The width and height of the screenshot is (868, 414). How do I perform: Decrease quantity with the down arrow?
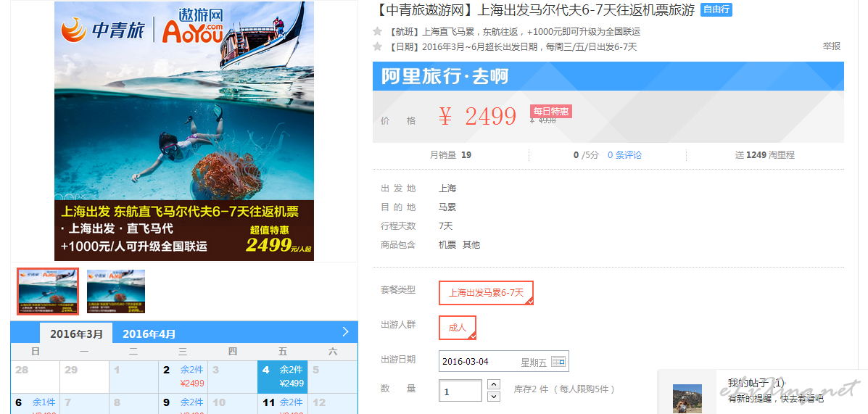click(495, 397)
